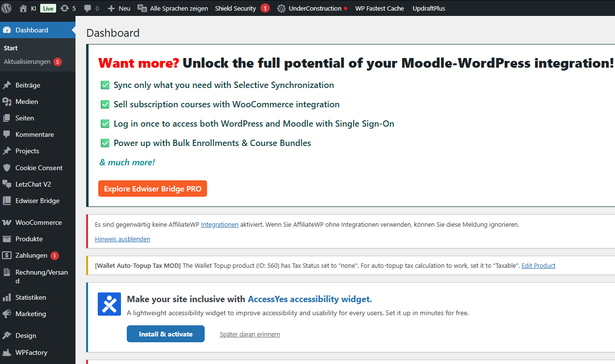Click the Rechnung/Versand document icon

coord(7,272)
